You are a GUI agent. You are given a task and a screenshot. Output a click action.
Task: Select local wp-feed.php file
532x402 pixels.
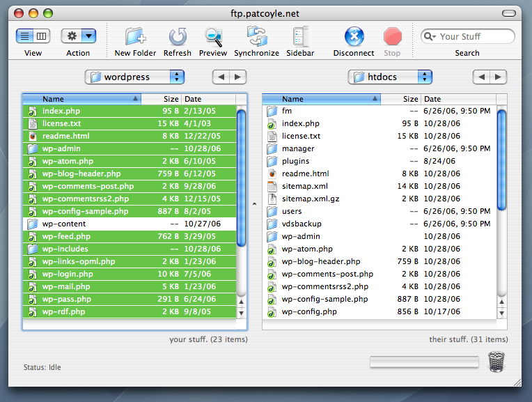click(x=130, y=237)
